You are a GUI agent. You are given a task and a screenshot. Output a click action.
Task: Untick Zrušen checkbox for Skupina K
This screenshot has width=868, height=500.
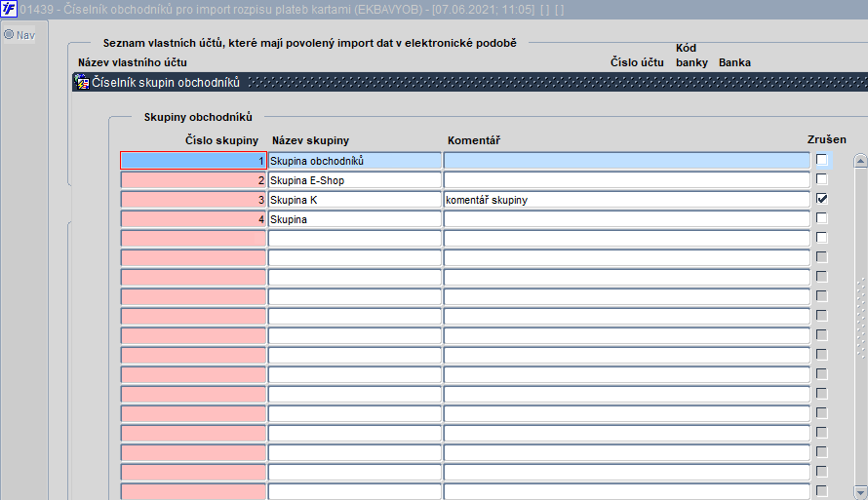pos(822,199)
